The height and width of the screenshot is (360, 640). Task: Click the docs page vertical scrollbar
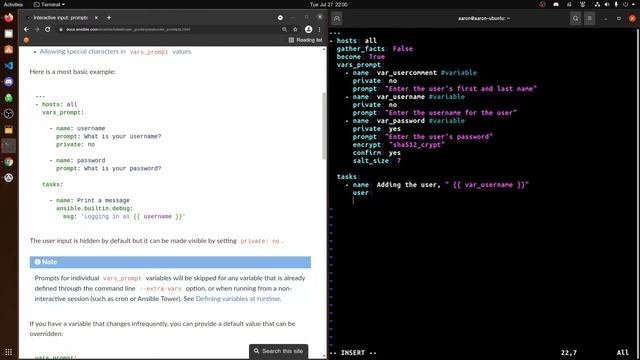coord(324,126)
